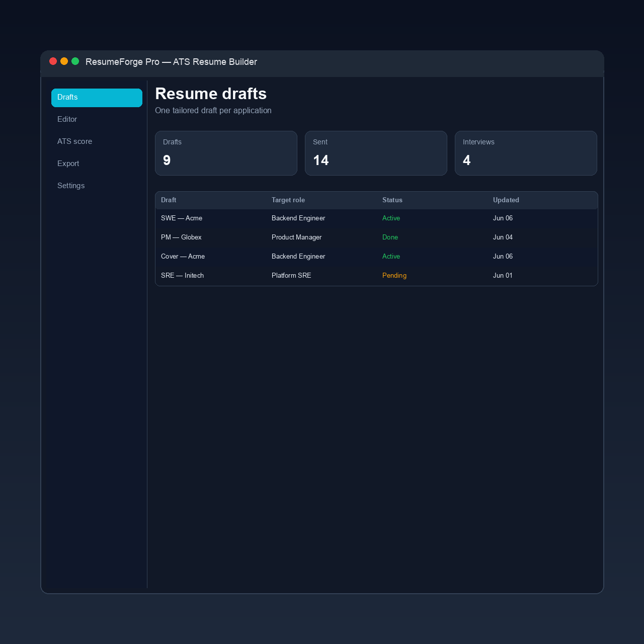The height and width of the screenshot is (644, 644).
Task: Sort table by the Updated column header
Action: click(x=506, y=200)
